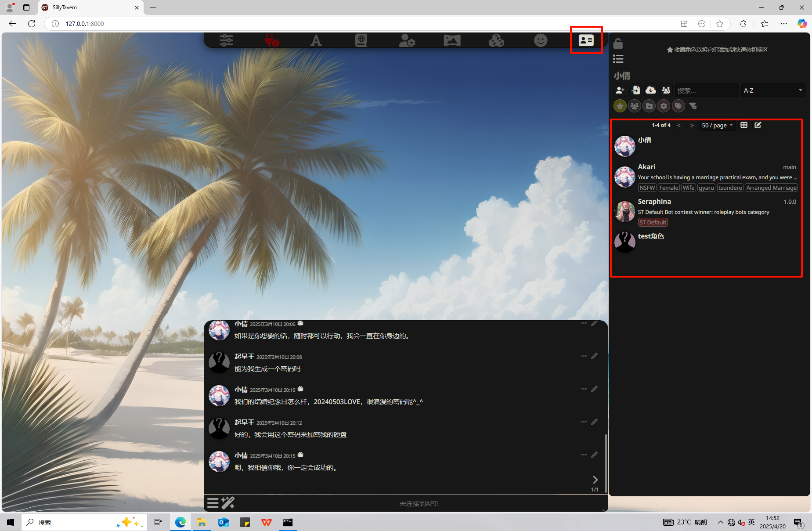The height and width of the screenshot is (531, 812).
Task: Refresh the browser page
Action: tap(32, 24)
